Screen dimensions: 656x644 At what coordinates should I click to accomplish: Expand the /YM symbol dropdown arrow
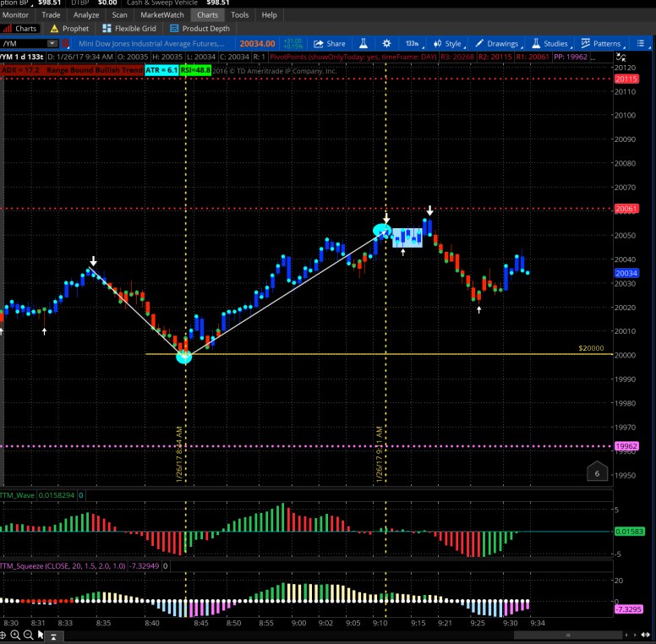[x=52, y=43]
